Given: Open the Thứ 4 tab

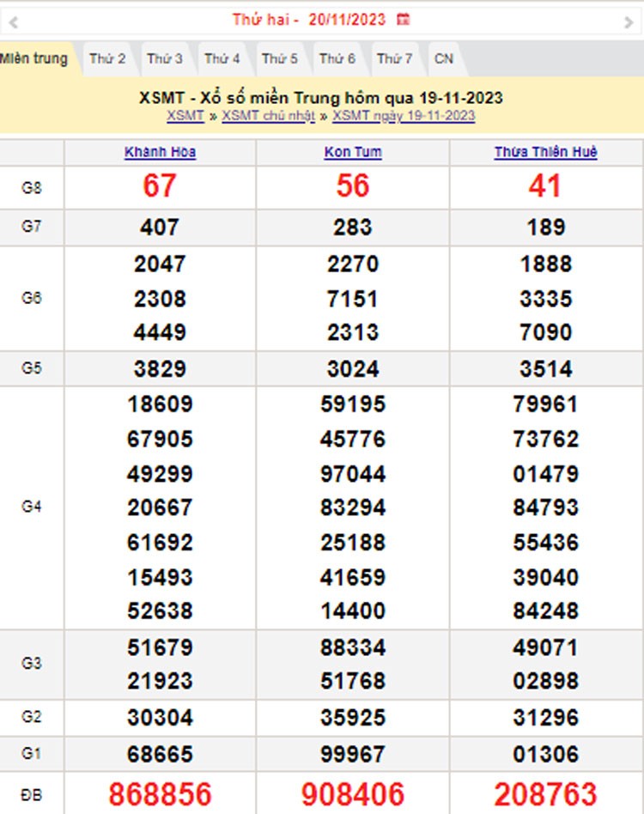Looking at the screenshot, I should (222, 58).
